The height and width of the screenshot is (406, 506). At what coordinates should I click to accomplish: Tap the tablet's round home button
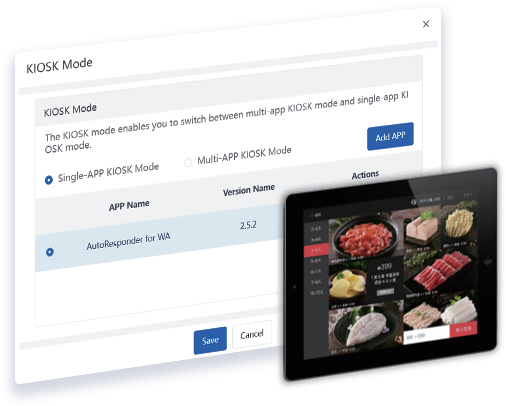(x=488, y=260)
